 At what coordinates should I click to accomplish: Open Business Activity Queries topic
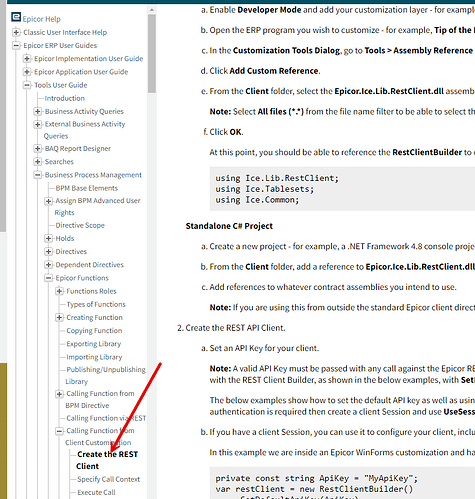pos(84,111)
